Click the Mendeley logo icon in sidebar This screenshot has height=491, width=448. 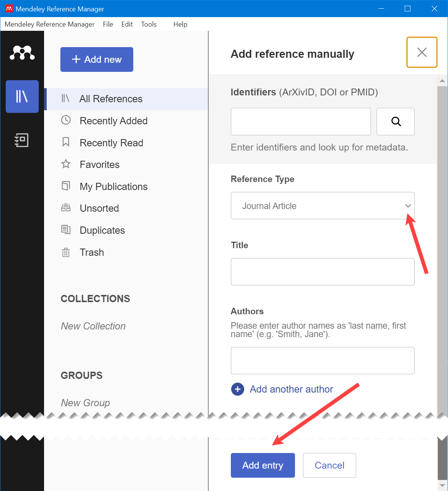[22, 53]
